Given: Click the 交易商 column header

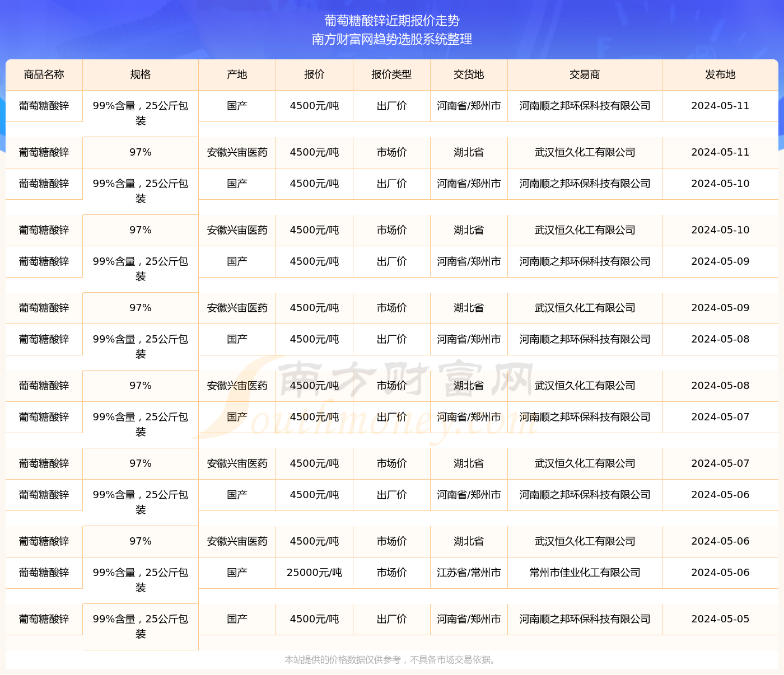Looking at the screenshot, I should 585,74.
